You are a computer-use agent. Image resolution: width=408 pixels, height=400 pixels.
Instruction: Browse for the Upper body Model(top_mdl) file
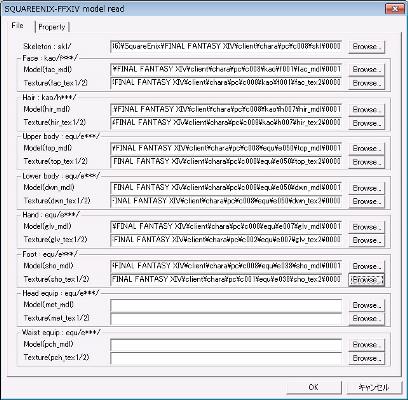(x=366, y=148)
